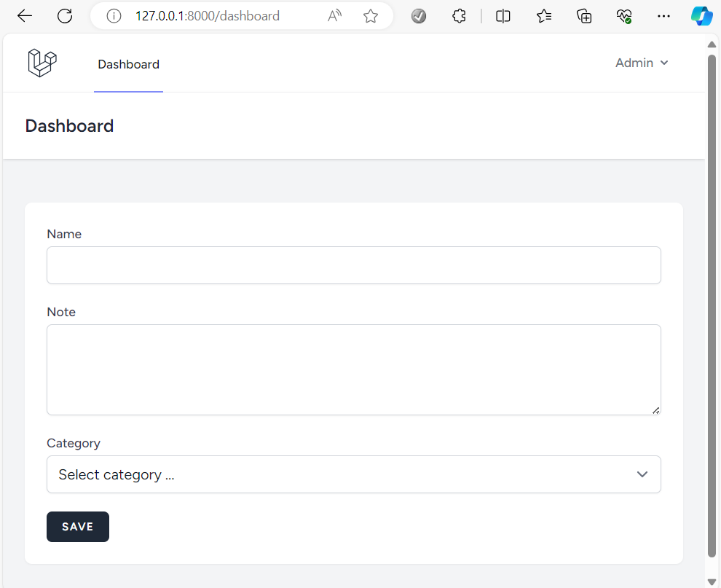Focus the Name input field
Image resolution: width=721 pixels, height=588 pixels.
[354, 265]
